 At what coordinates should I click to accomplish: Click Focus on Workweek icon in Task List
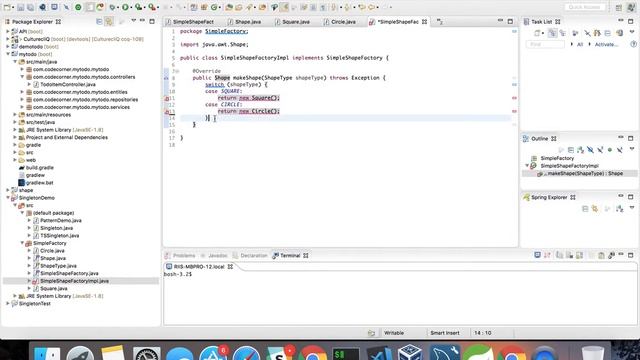575,33
